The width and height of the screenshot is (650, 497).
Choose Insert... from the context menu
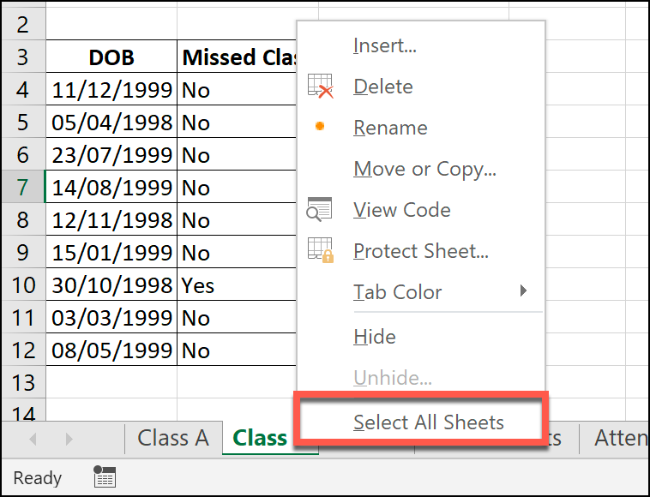pos(385,46)
